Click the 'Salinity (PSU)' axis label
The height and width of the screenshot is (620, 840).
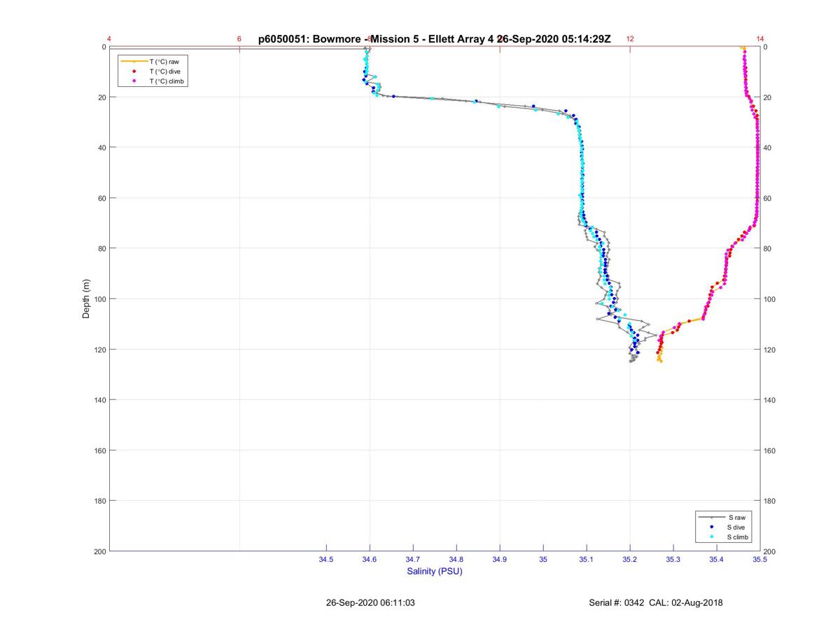[435, 572]
